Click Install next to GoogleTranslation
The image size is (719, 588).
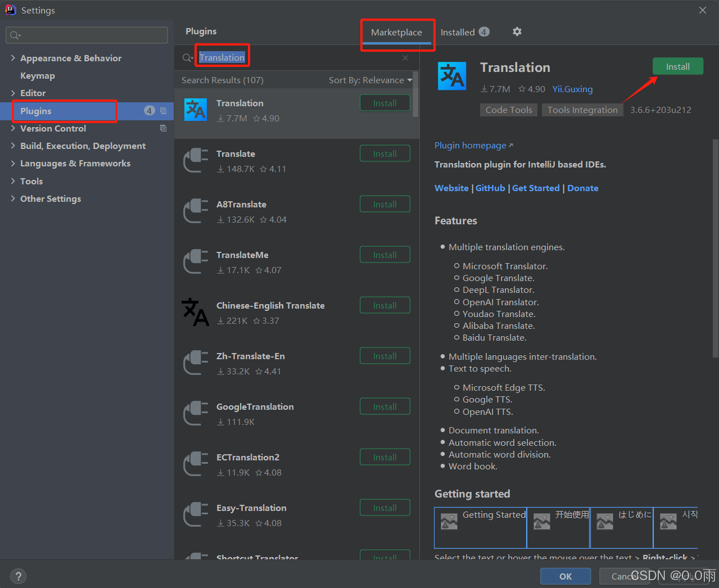click(x=385, y=406)
